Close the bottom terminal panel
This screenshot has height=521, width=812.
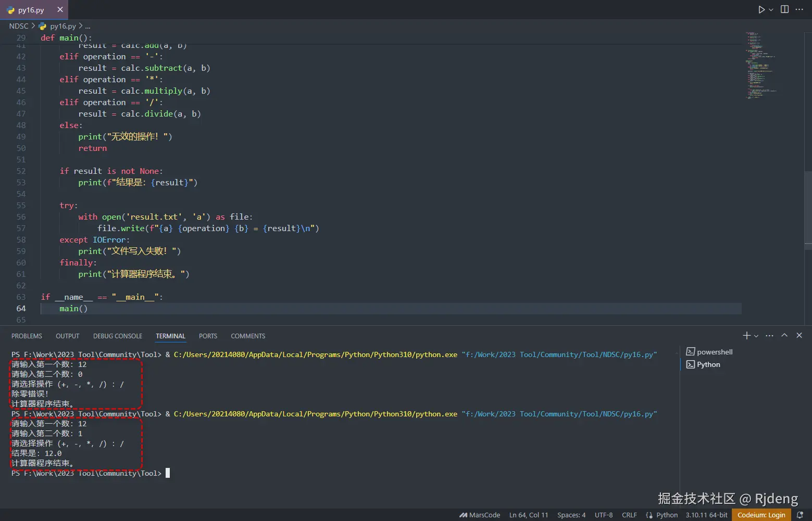[799, 336]
